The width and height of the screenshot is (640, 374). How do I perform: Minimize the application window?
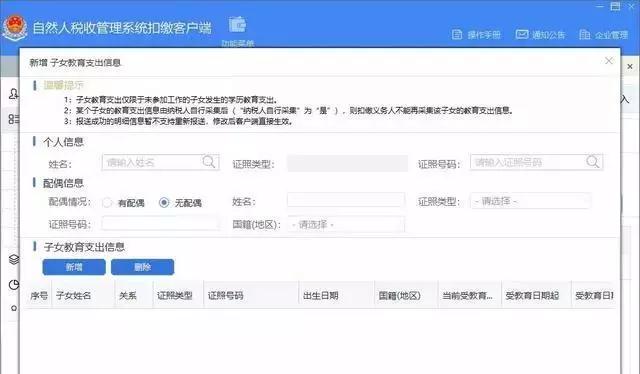pos(600,6)
